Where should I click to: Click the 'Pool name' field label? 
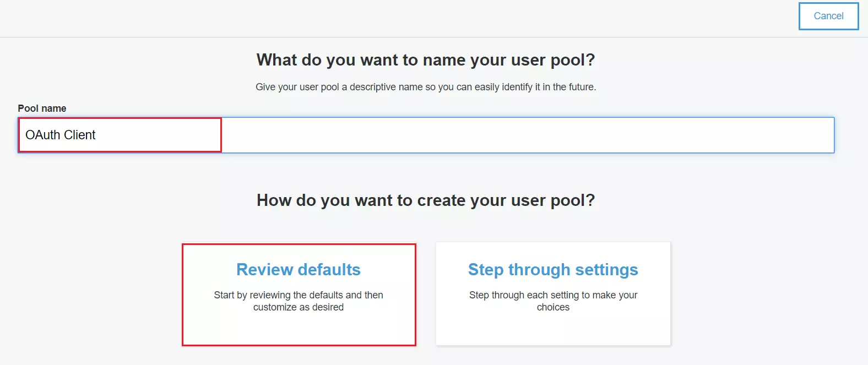tap(42, 108)
